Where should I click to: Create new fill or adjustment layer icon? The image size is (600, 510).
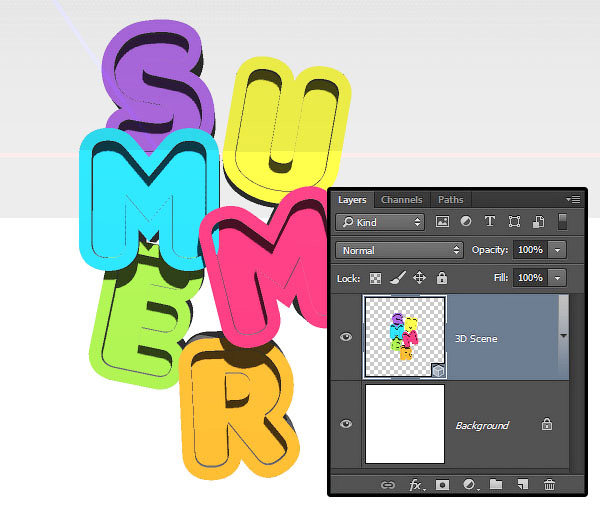click(470, 485)
